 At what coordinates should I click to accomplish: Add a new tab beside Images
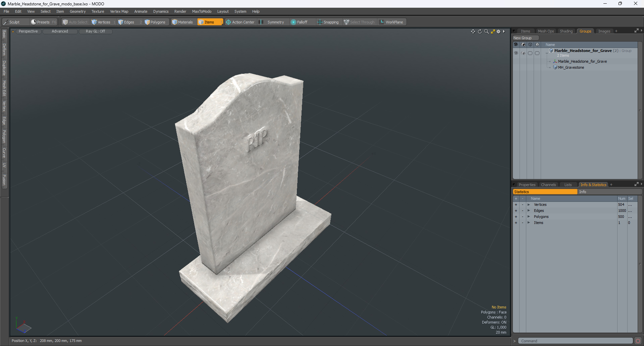(616, 31)
